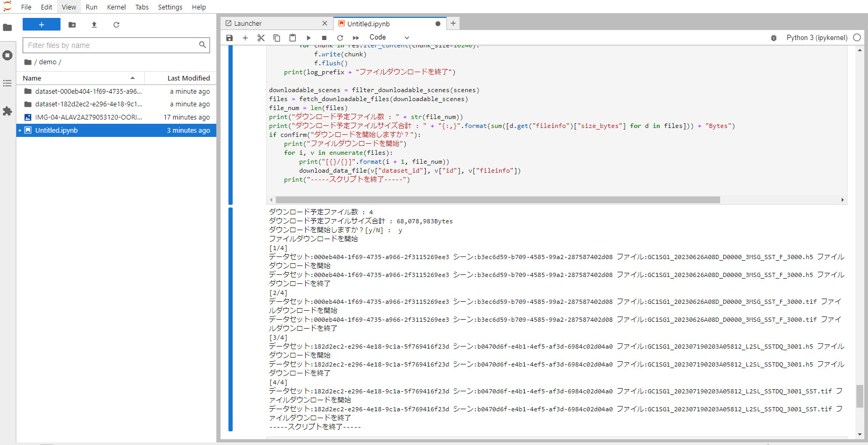Restart kernel and run all cells
Viewport: 868px width, 445px height.
[x=356, y=38]
